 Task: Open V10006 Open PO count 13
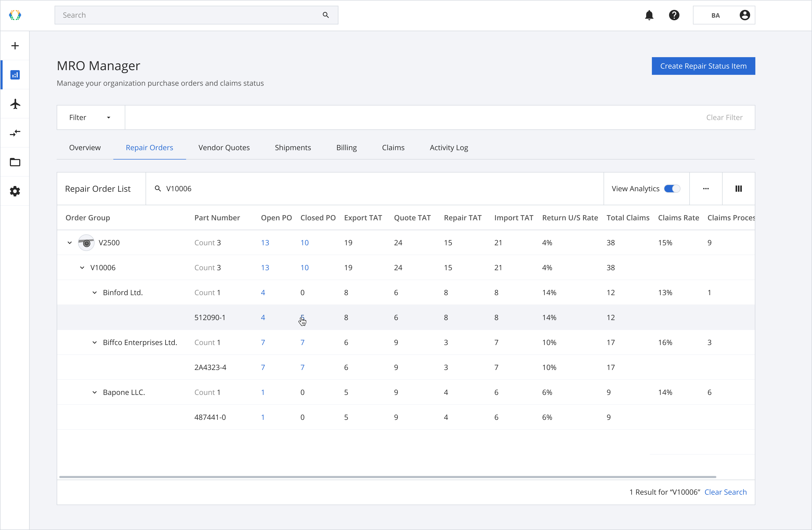point(265,267)
